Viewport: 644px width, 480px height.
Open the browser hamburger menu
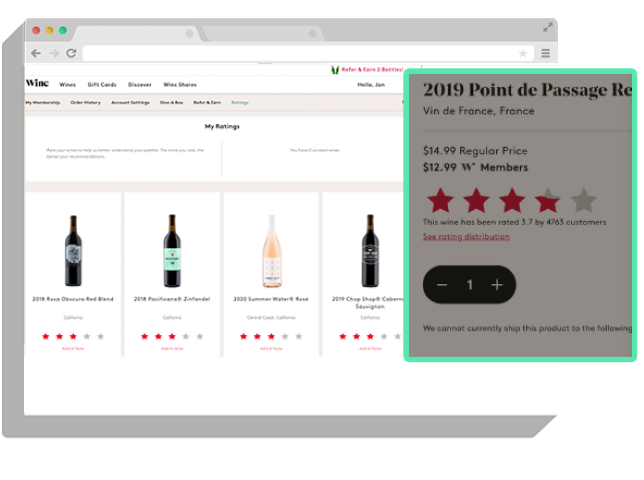pos(545,53)
